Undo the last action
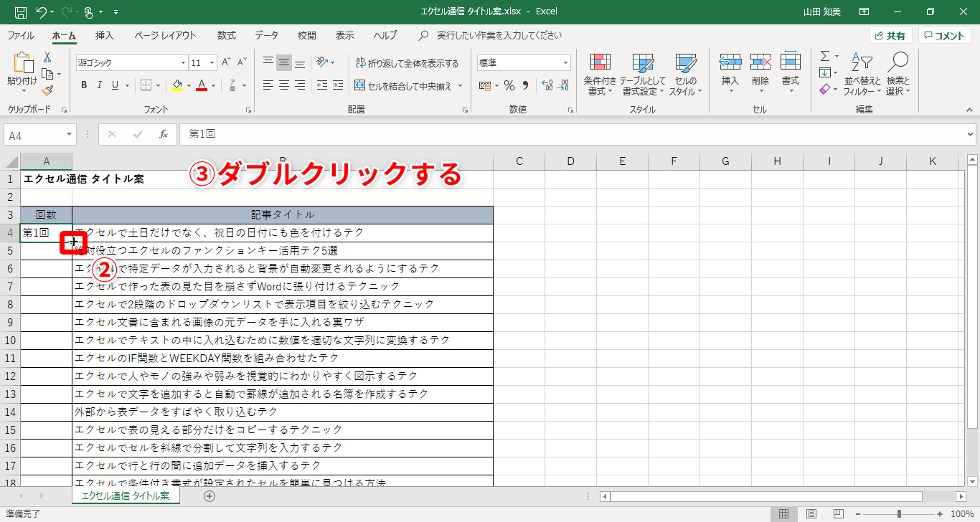Image resolution: width=980 pixels, height=522 pixels. pos(41,12)
